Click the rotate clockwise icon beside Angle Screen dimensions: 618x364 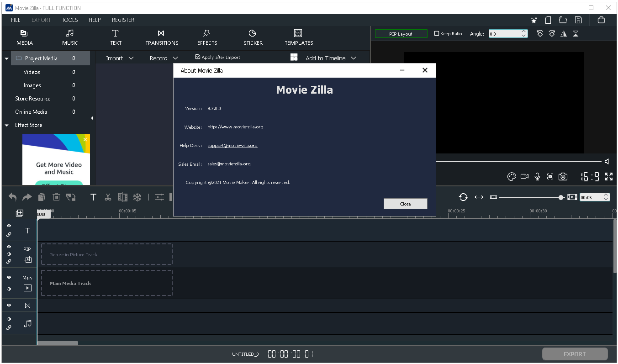[x=552, y=33]
